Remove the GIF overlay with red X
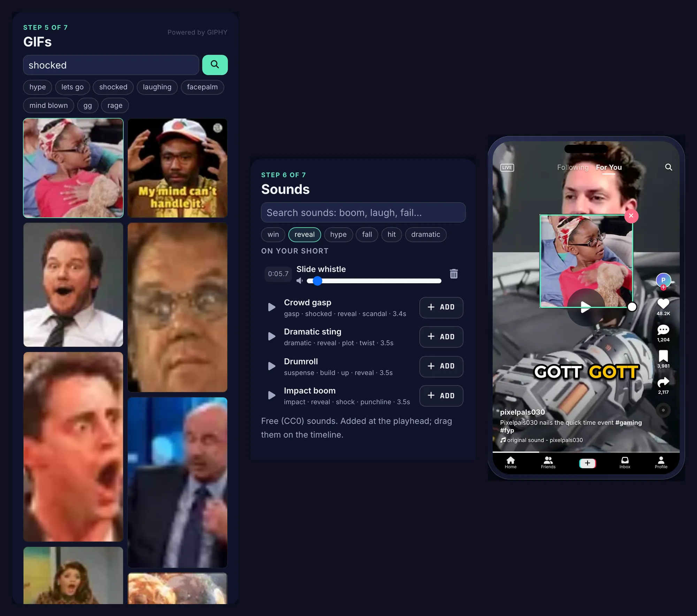The width and height of the screenshot is (697, 616). [x=631, y=216]
